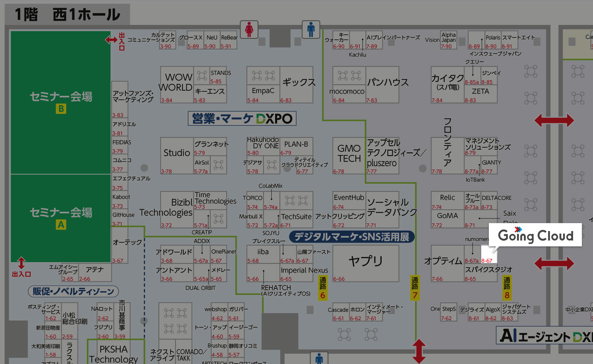Screen dimensions: 593x364
Task: Open the ギックス booth 6-83
Action: (x=296, y=85)
